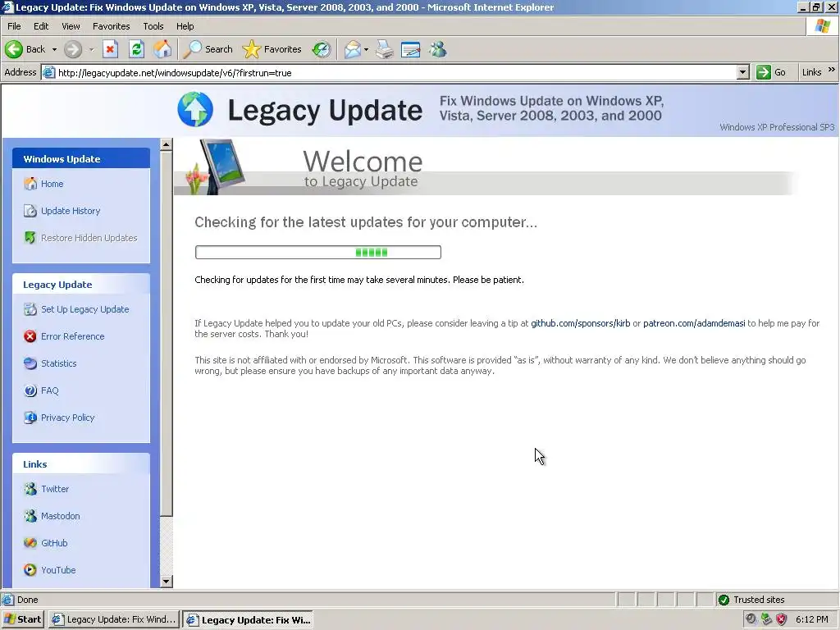840x630 pixels.
Task: Open the FAQ sidebar link
Action: (50, 390)
